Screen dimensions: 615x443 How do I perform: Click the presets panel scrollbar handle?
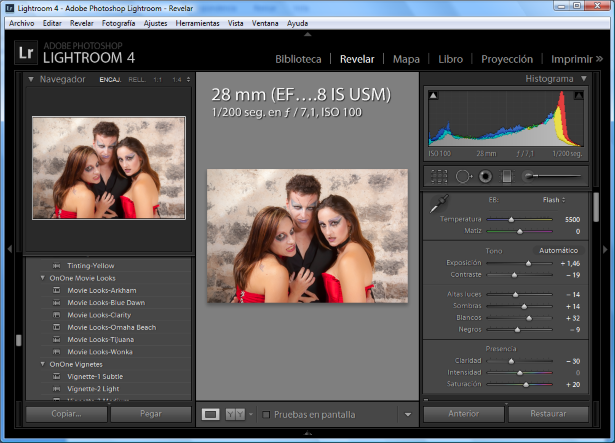(x=18, y=340)
